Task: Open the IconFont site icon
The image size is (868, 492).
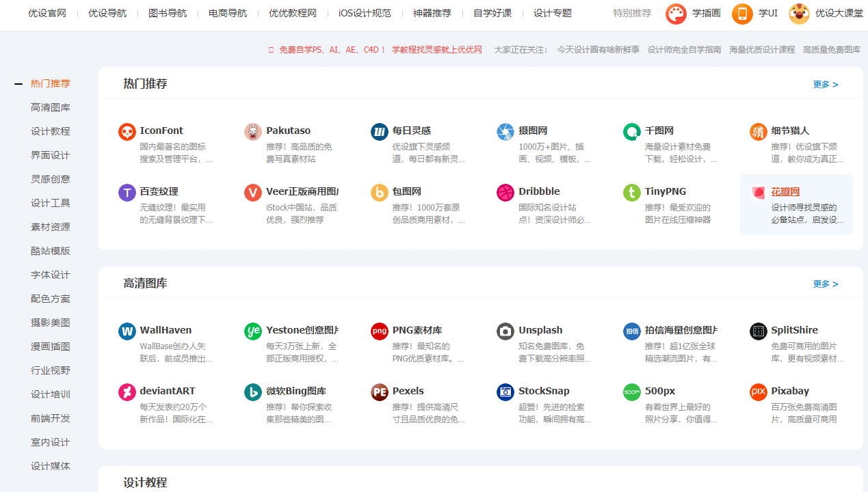Action: click(127, 132)
